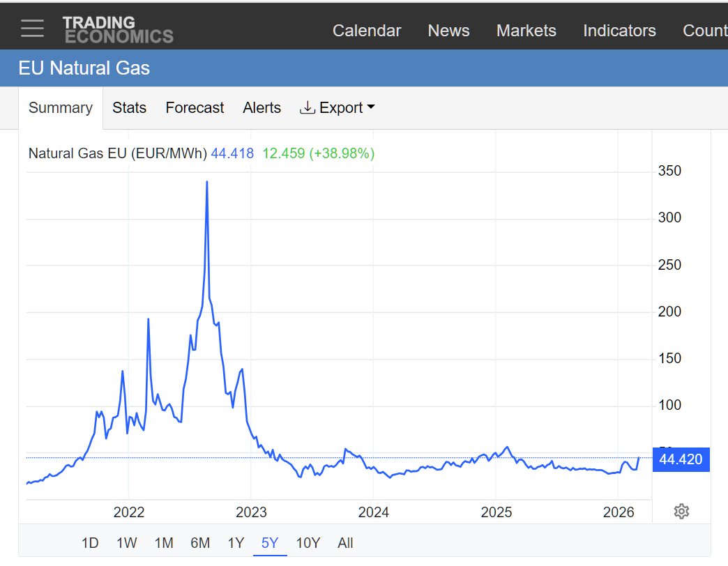
Task: Click the 200 y-axis label
Action: coord(669,312)
